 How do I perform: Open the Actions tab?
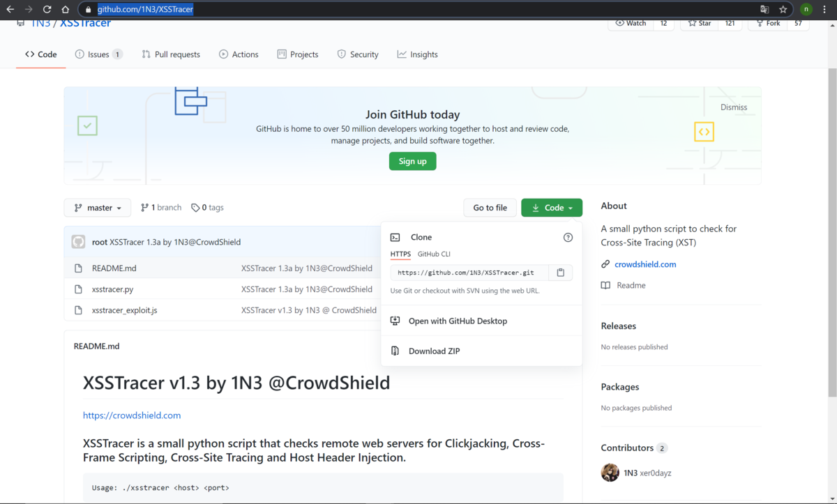click(x=239, y=54)
